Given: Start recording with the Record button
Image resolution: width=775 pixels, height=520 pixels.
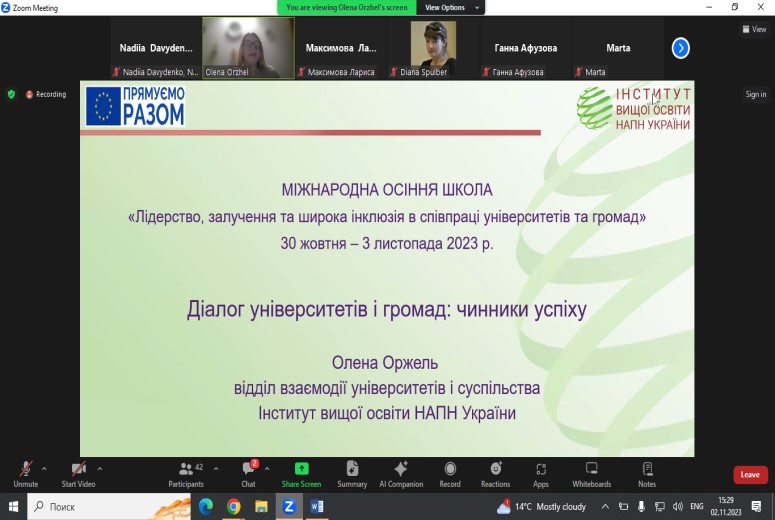Looking at the screenshot, I should [450, 475].
